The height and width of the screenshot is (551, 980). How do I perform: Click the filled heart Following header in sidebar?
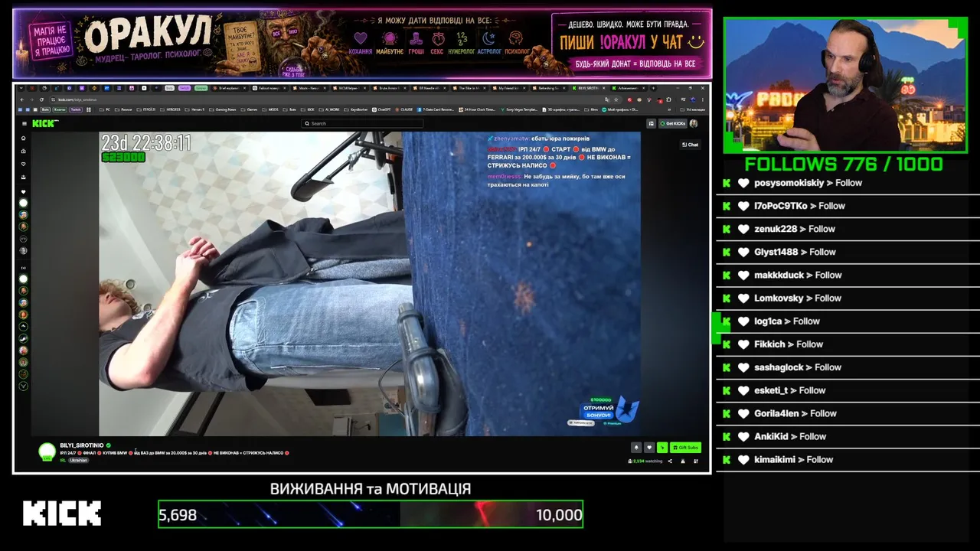23,191
